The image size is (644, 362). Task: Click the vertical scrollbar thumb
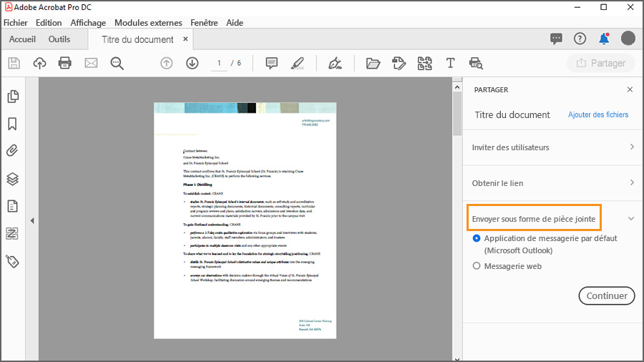[457, 114]
